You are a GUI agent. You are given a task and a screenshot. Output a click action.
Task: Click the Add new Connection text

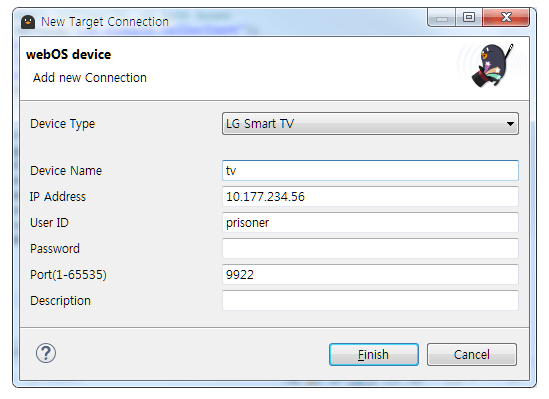click(90, 78)
